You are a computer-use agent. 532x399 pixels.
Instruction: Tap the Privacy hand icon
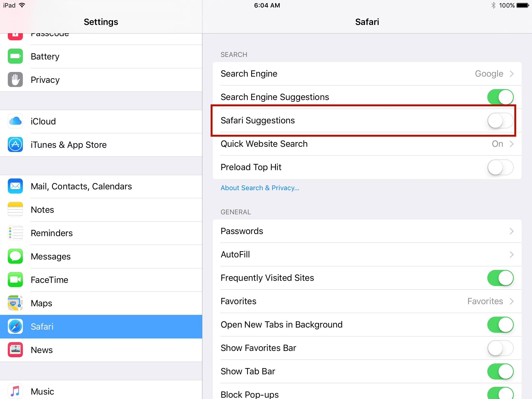15,79
